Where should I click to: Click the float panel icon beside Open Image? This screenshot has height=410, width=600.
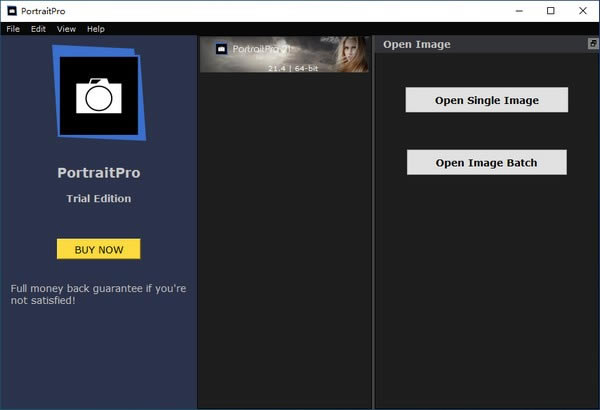592,44
